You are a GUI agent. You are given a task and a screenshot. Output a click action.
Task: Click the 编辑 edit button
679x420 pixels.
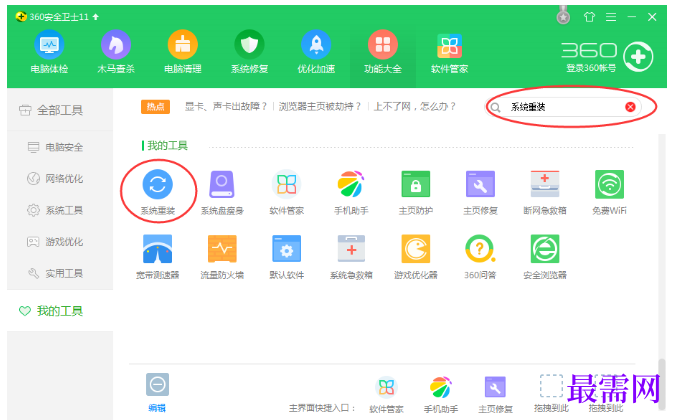click(x=157, y=392)
